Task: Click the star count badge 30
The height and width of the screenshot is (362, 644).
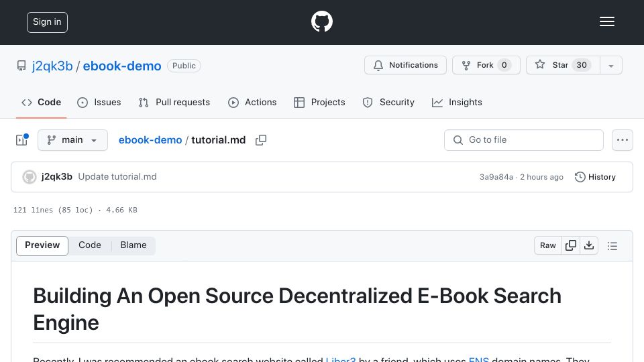Action: coord(582,65)
